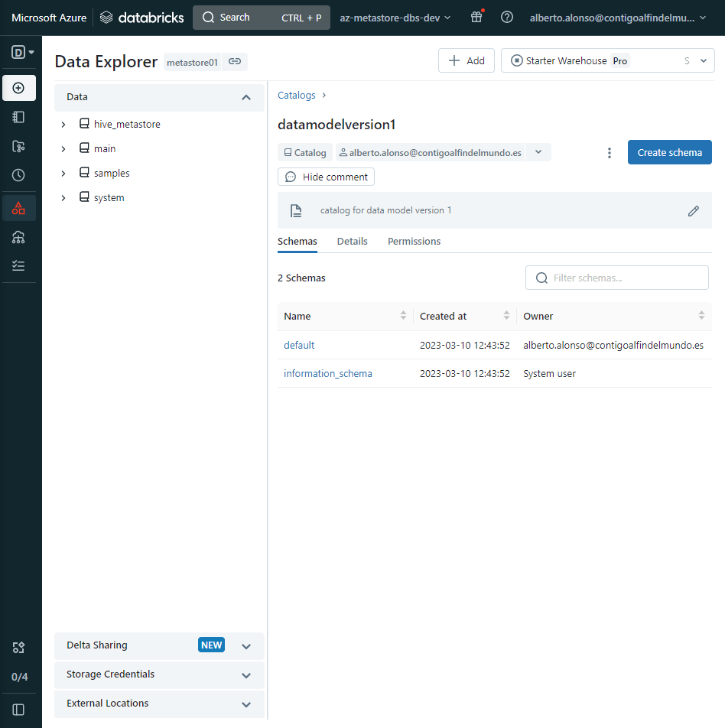The width and height of the screenshot is (725, 728).
Task: Copy metastore01 link icon
Action: [x=235, y=62]
